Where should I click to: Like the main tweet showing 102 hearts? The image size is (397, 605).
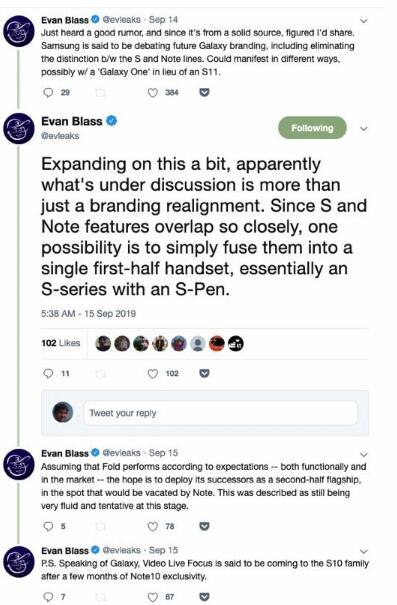click(x=153, y=373)
